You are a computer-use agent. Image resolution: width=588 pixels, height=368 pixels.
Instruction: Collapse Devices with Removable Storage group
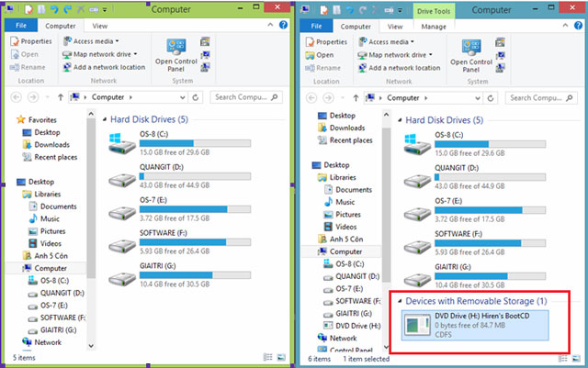[x=400, y=301]
